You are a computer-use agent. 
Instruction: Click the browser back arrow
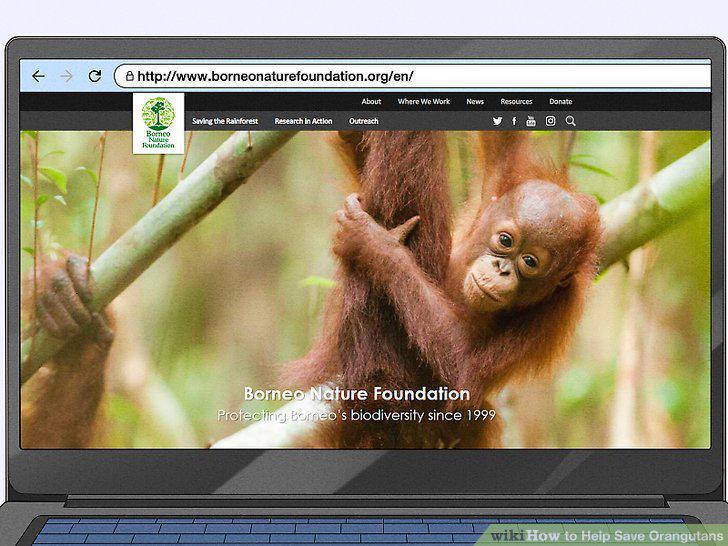[x=39, y=76]
